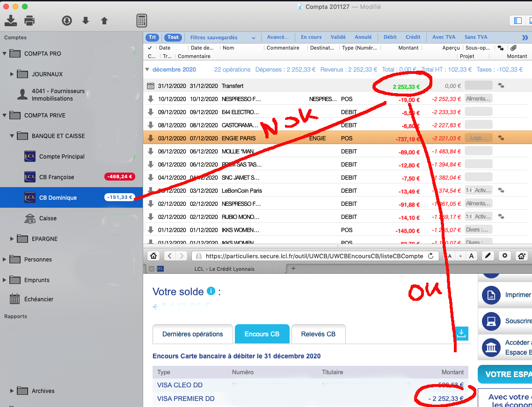This screenshot has width=532, height=407.
Task: Toggle the Tri filter pill
Action: [x=153, y=37]
